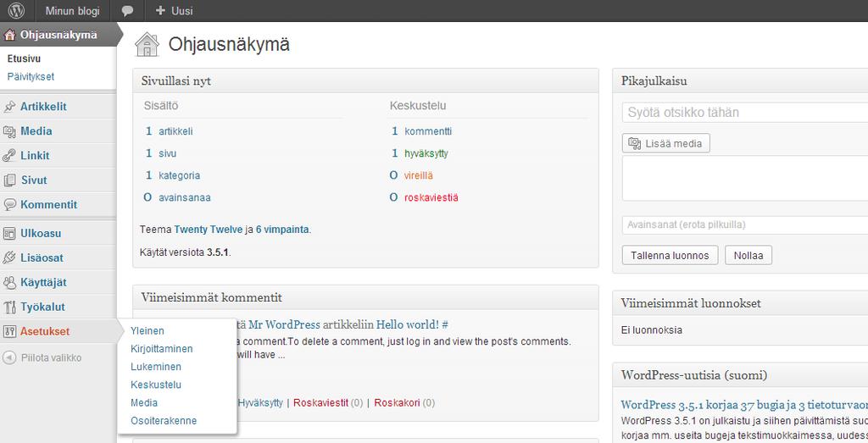Filter comments by Roskaviestit
The height and width of the screenshot is (443, 868).
click(x=320, y=403)
